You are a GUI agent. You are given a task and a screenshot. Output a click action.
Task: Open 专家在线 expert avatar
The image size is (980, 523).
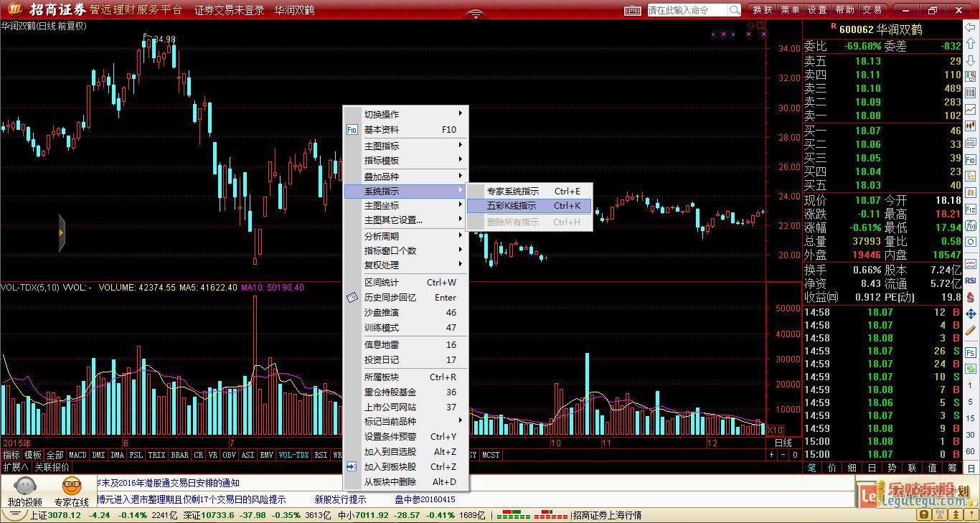72,487
